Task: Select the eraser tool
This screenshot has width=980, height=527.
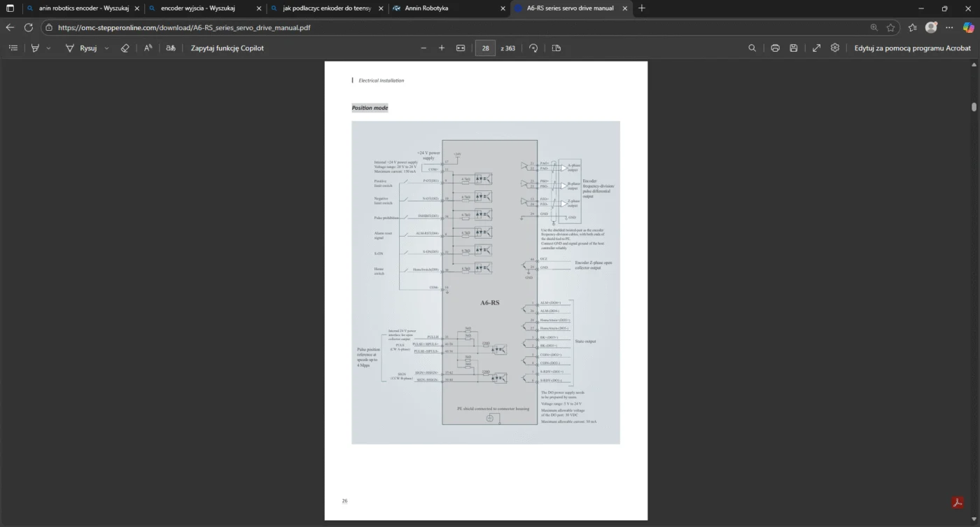Action: tap(125, 48)
